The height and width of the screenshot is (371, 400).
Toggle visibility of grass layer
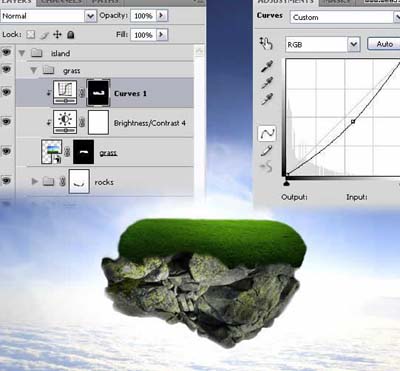point(6,152)
